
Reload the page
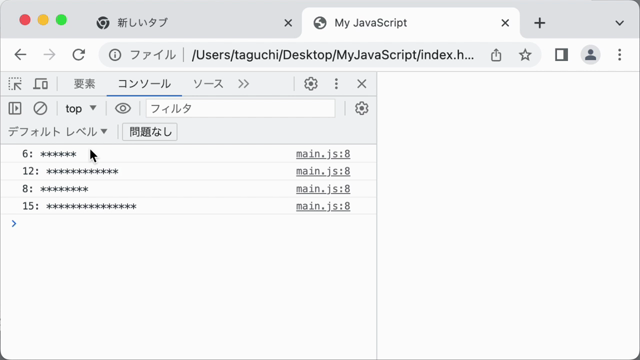click(x=78, y=55)
